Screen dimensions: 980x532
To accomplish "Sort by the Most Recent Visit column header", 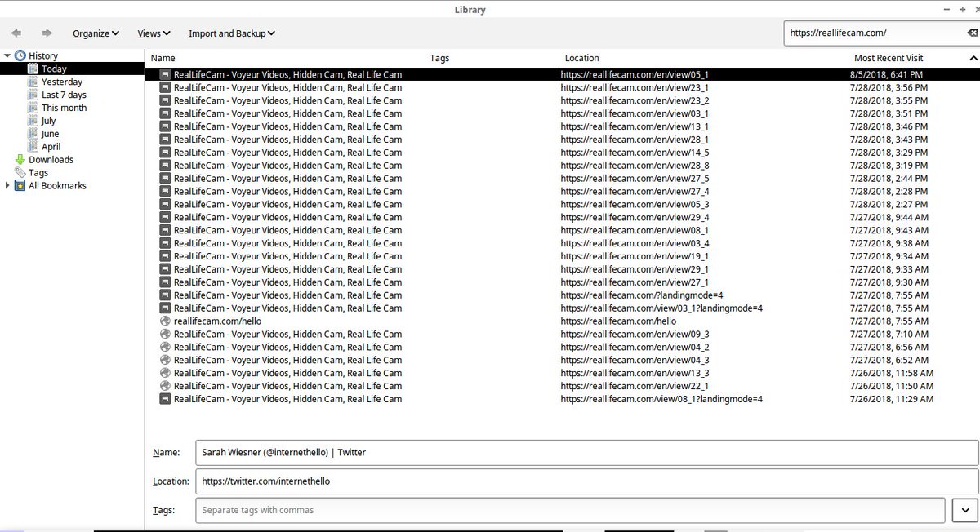I will (x=889, y=58).
